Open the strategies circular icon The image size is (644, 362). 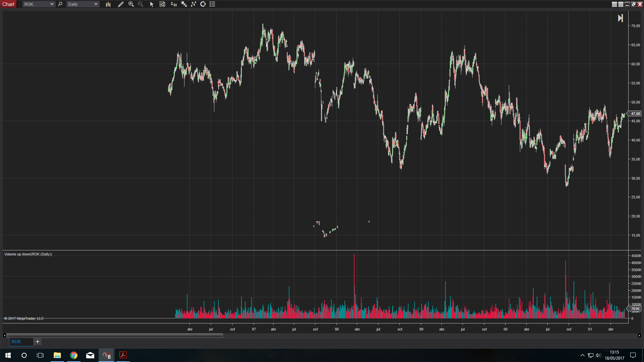[x=203, y=4]
